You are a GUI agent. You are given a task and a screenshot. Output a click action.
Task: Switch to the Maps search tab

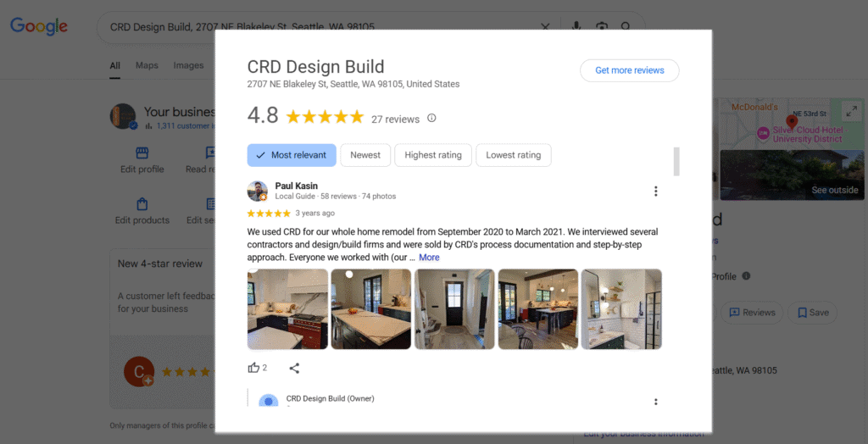click(x=147, y=65)
